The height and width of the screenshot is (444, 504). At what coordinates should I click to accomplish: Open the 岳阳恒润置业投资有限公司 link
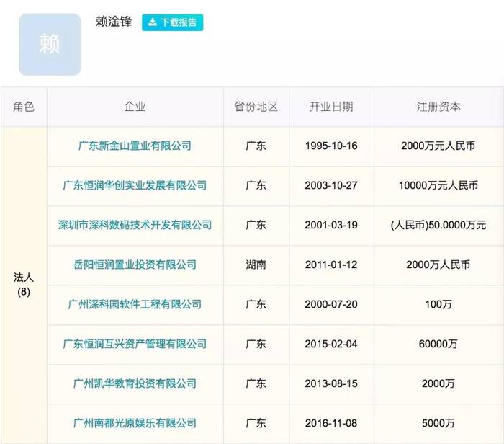click(x=135, y=265)
